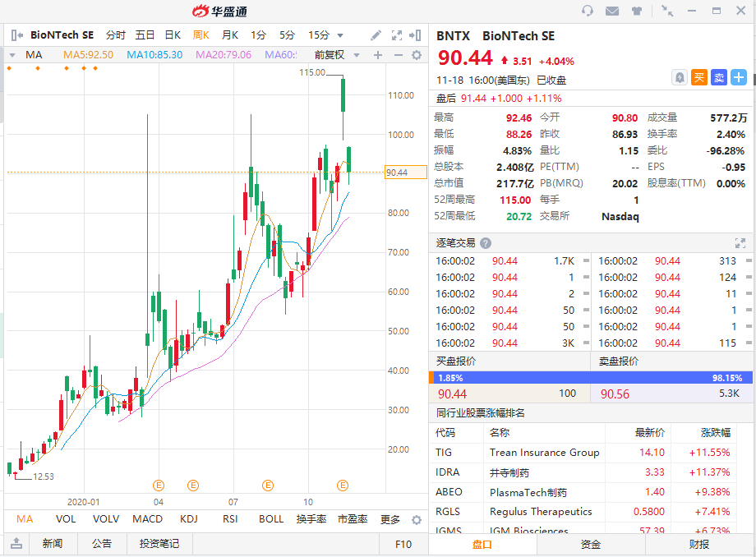Screen dimensions: 756x557
Task: Click the share/export icon at bottom left
Action: click(x=16, y=544)
